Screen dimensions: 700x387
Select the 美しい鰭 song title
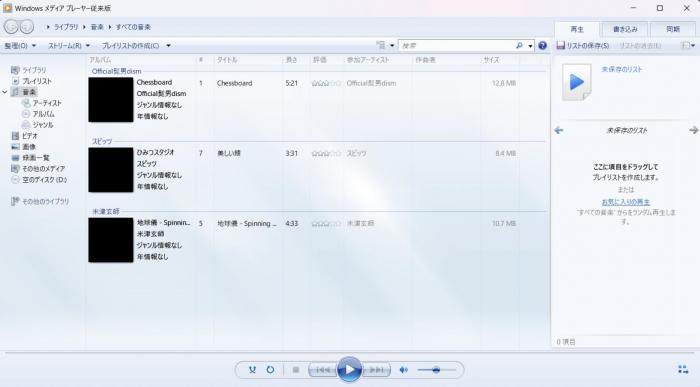pos(229,153)
